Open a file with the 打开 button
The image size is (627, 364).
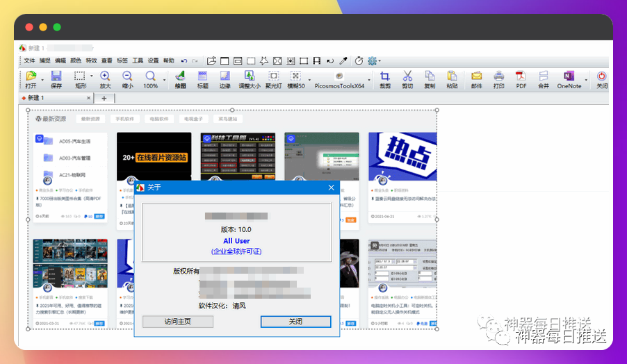point(31,79)
